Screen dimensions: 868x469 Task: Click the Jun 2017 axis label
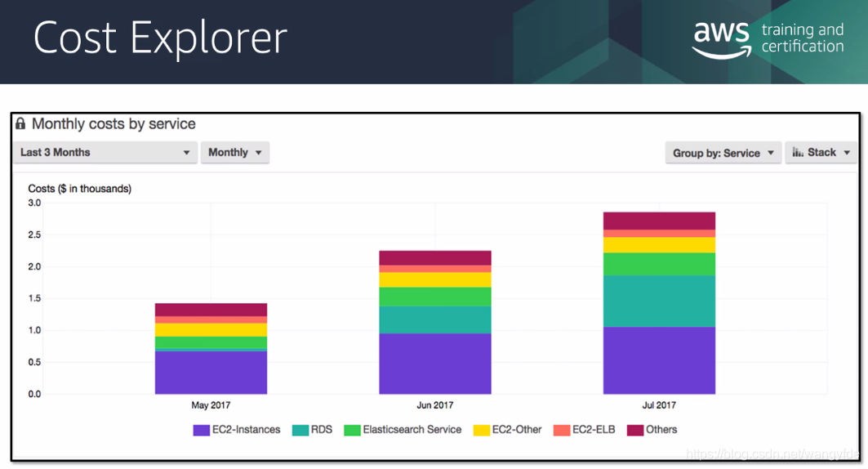(x=435, y=405)
